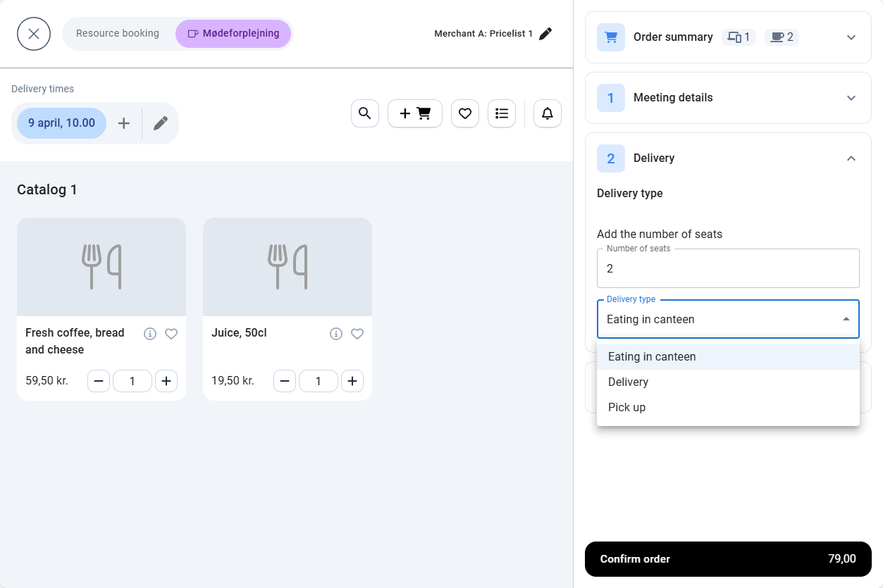Click the Juice quantity field
Viewport: 883px width, 588px height.
319,381
